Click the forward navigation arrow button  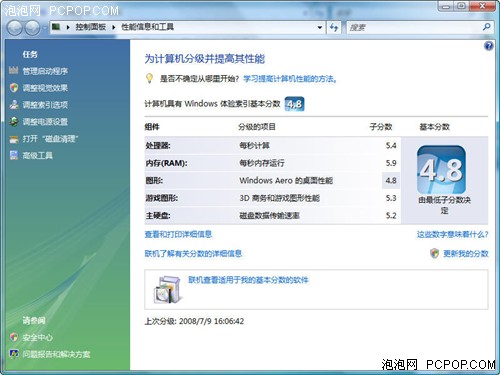pyautogui.click(x=33, y=28)
